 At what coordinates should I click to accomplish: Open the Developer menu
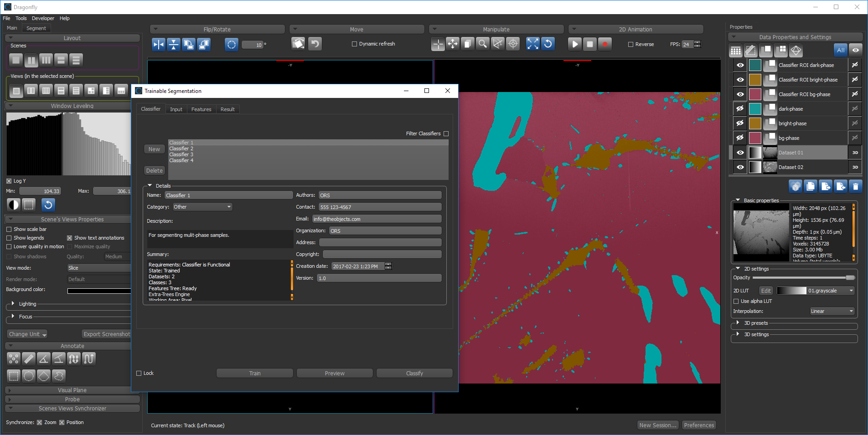43,18
